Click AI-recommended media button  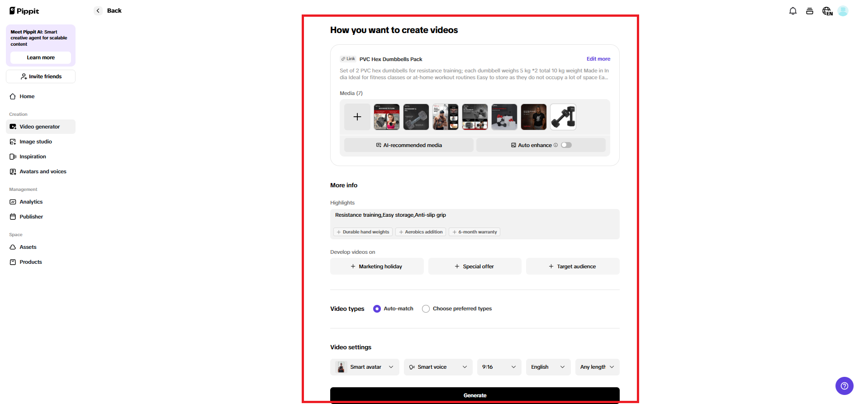(x=409, y=145)
